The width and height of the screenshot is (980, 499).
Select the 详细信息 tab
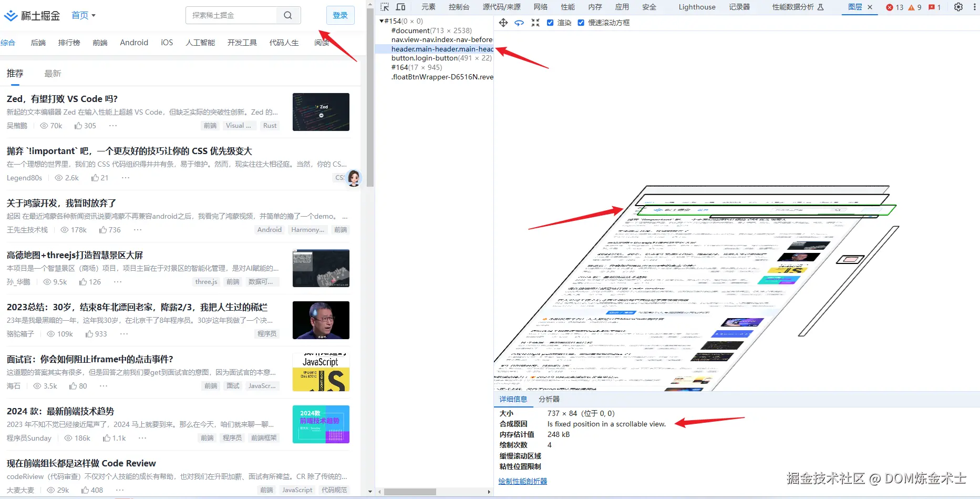tap(513, 399)
